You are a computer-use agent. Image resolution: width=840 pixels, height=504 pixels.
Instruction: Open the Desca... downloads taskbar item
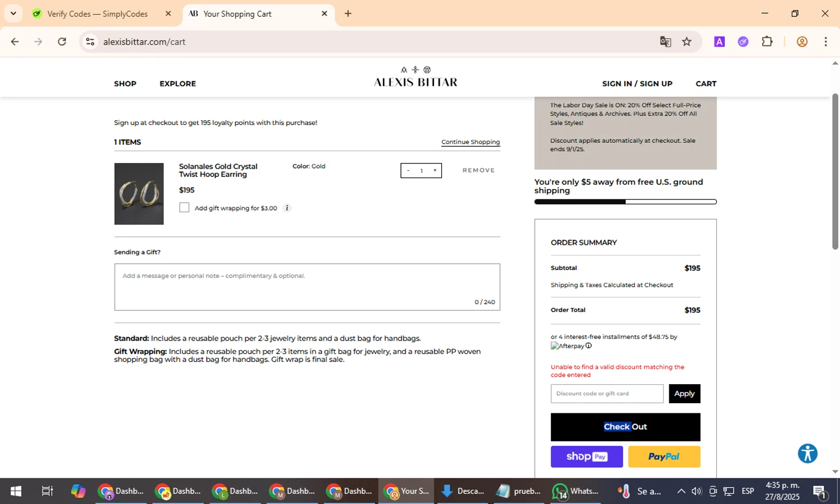coord(463,491)
